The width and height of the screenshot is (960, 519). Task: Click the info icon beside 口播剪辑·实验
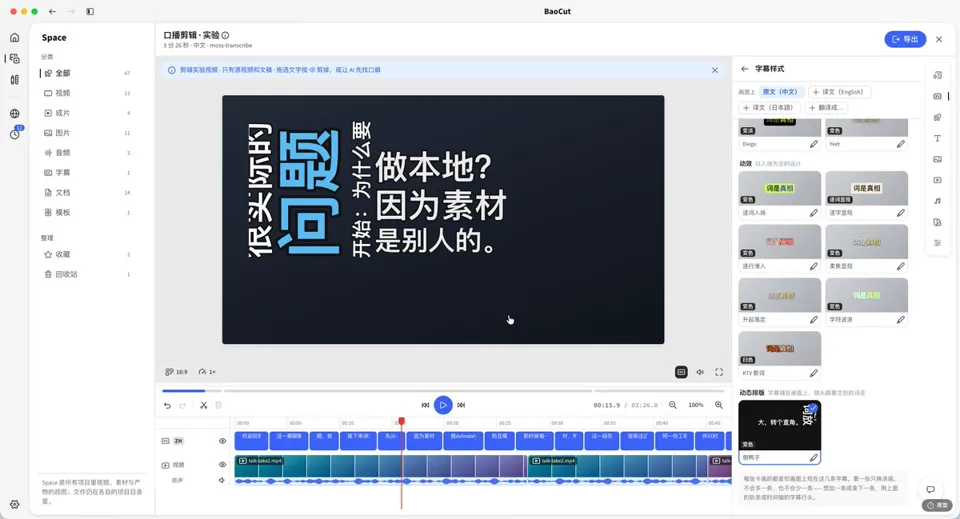[x=225, y=35]
